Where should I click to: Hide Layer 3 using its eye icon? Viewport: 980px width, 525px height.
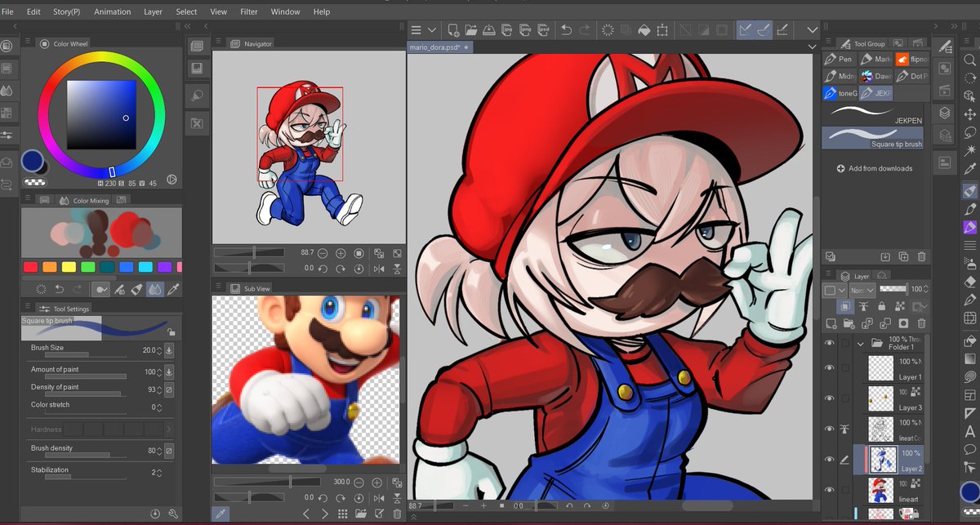(x=830, y=398)
